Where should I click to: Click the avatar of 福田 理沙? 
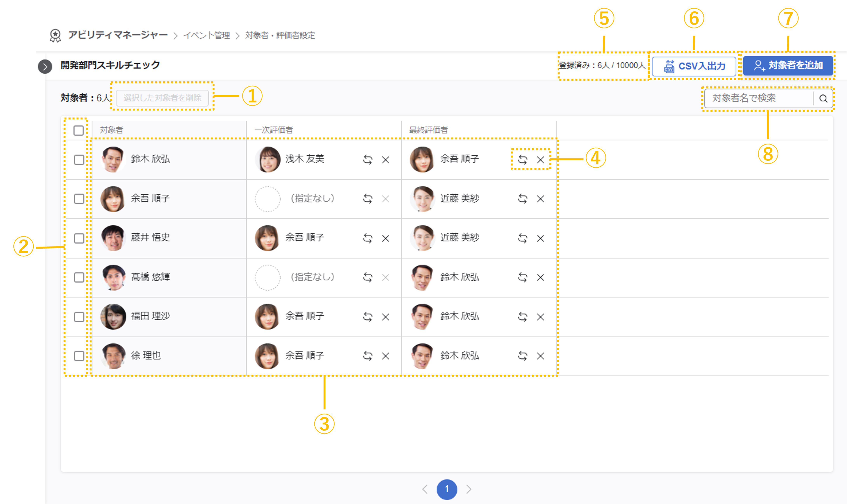[113, 317]
